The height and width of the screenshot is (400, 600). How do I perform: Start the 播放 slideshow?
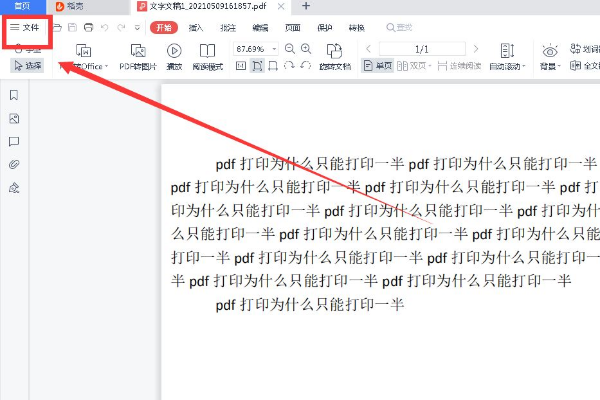pos(174,57)
